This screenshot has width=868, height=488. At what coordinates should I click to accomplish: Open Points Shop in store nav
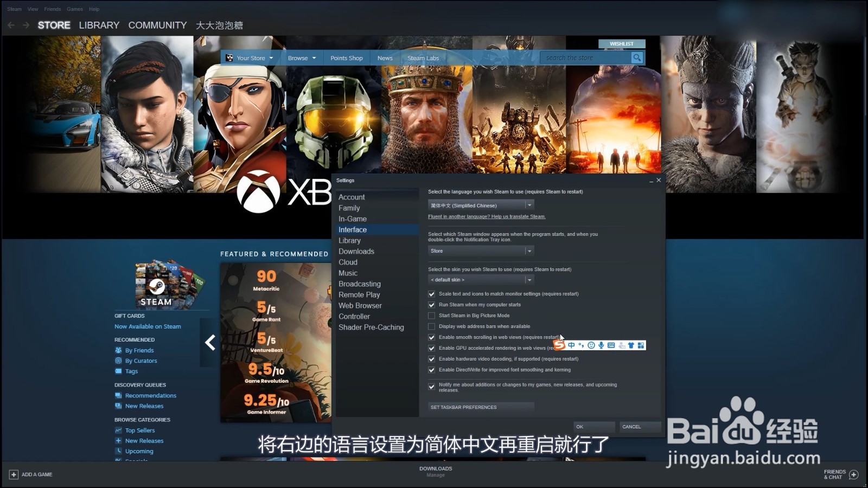click(347, 58)
